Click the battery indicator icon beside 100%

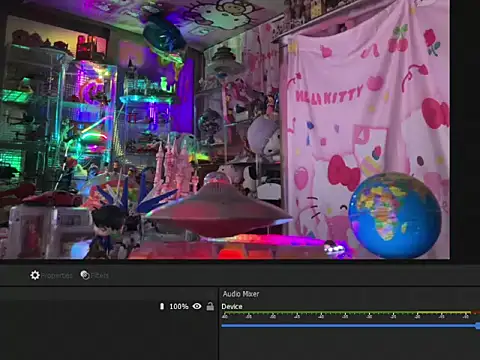tap(162, 306)
